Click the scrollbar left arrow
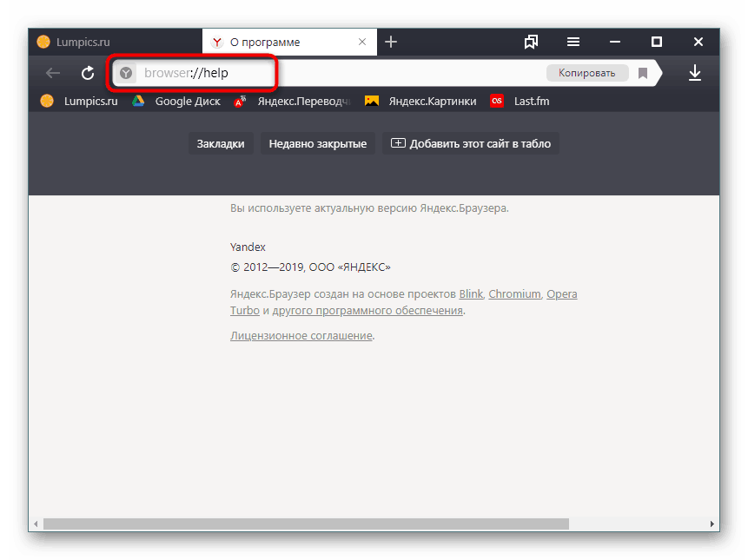This screenshot has width=748, height=560. pos(36,524)
